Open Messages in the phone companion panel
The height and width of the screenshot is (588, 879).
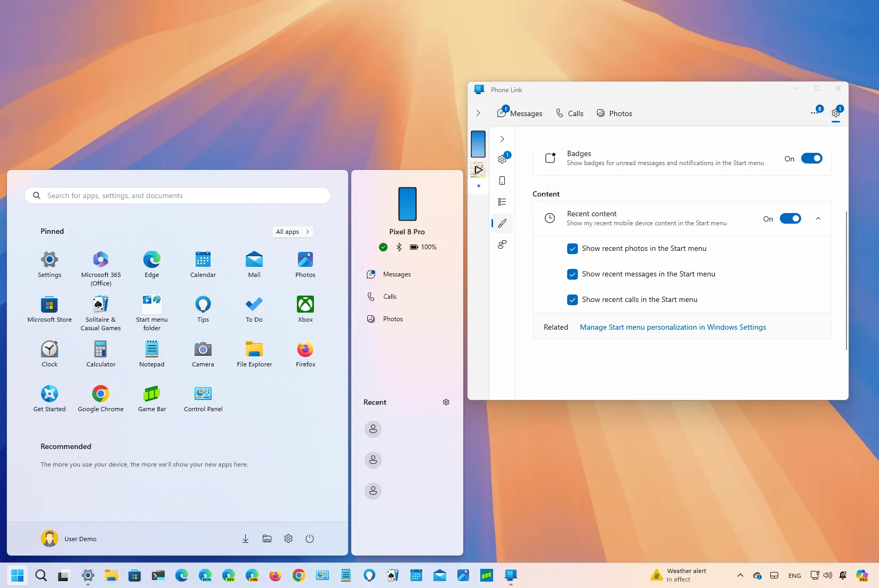(x=397, y=274)
